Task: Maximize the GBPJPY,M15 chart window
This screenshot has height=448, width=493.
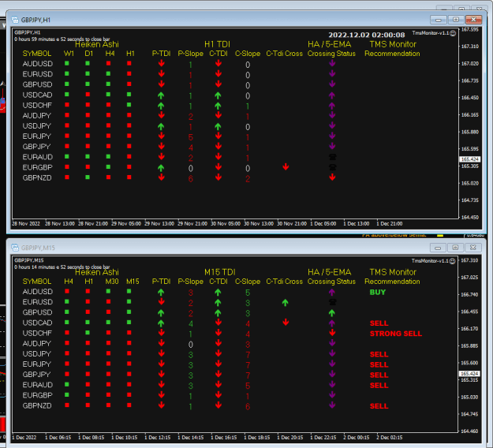Action: click(455, 248)
